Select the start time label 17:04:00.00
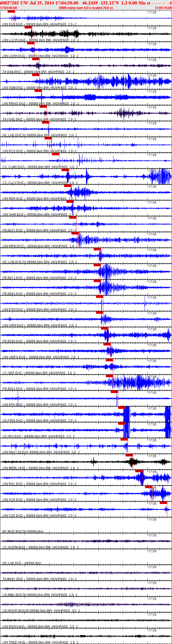This screenshot has height=644, width=172. (x=8, y=8)
